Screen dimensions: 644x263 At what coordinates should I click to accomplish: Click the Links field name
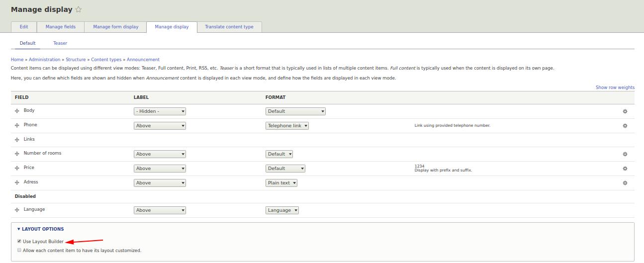29,139
